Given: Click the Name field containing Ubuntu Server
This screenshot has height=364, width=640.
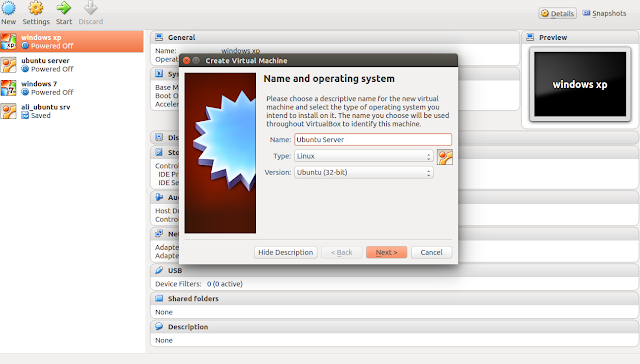Looking at the screenshot, I should coord(373,140).
